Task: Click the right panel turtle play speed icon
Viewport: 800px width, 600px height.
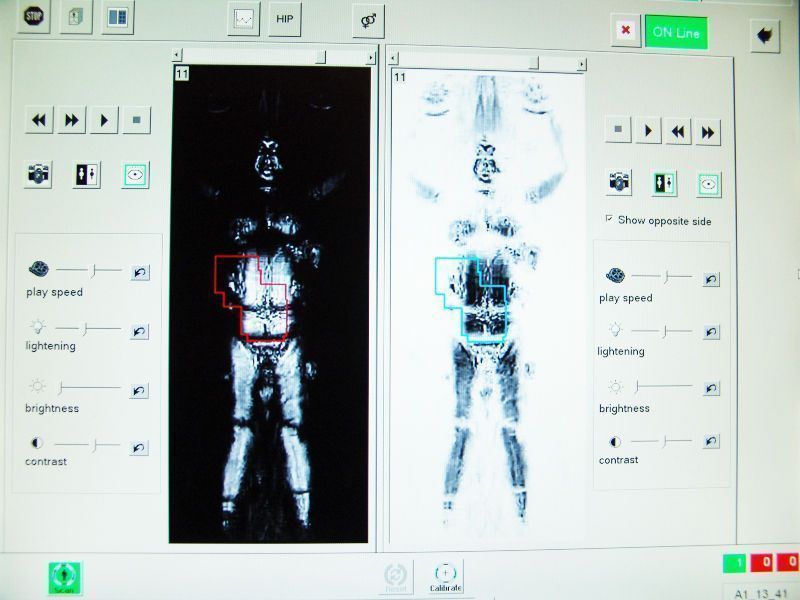Action: 615,275
